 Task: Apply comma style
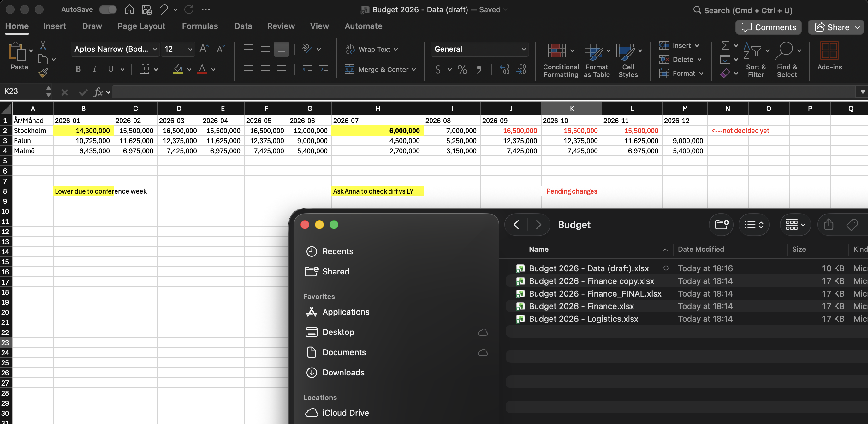click(x=479, y=69)
